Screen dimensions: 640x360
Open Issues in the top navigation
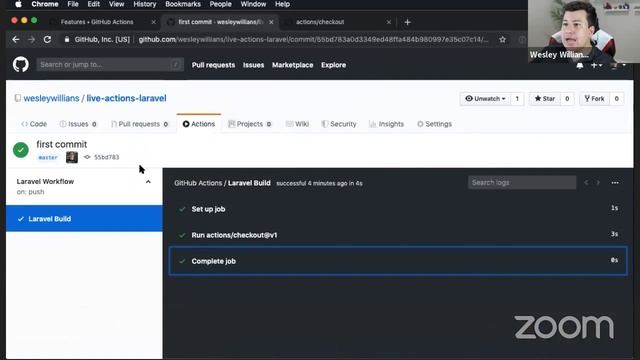(253, 65)
